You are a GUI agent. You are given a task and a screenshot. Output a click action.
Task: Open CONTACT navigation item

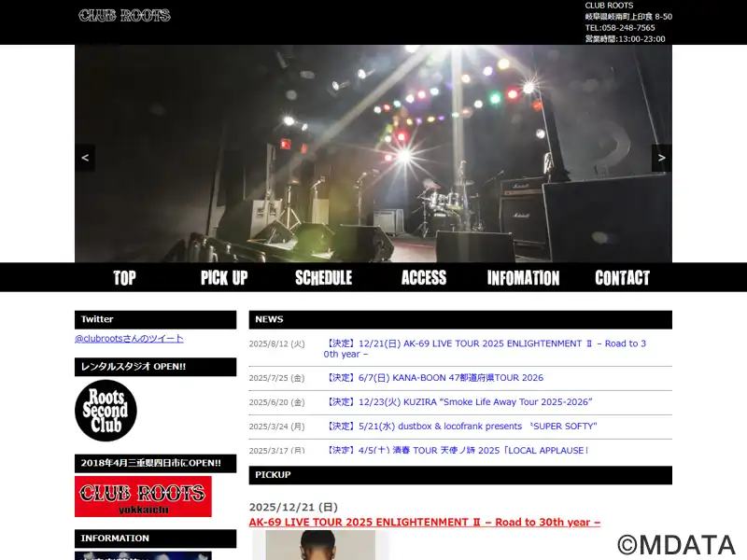[x=622, y=277]
